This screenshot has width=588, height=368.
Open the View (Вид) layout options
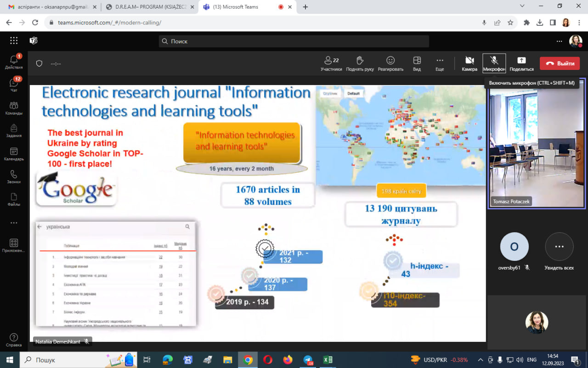(x=417, y=63)
